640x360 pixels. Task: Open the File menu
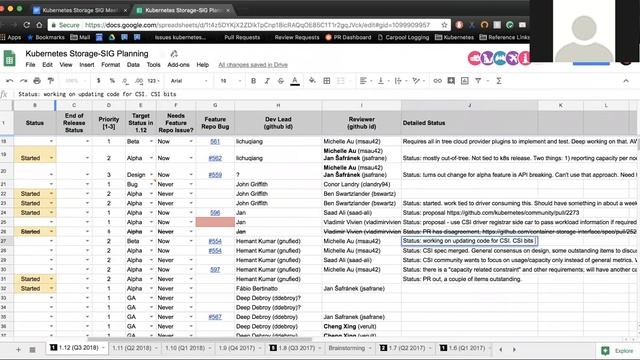pos(30,64)
